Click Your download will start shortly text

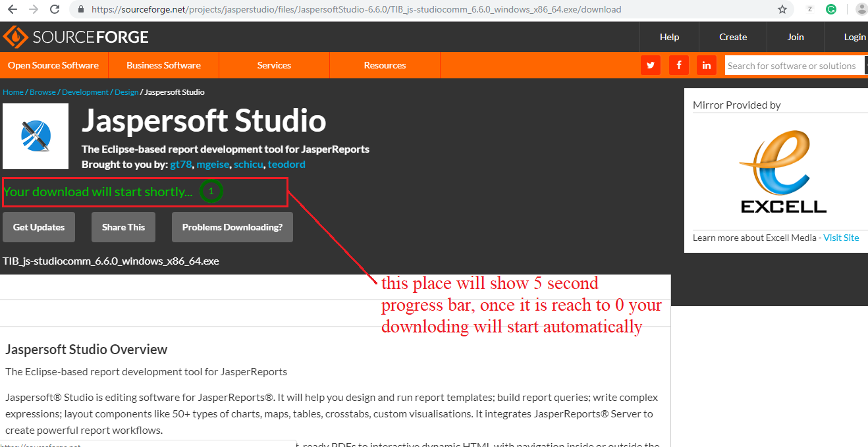(x=98, y=192)
